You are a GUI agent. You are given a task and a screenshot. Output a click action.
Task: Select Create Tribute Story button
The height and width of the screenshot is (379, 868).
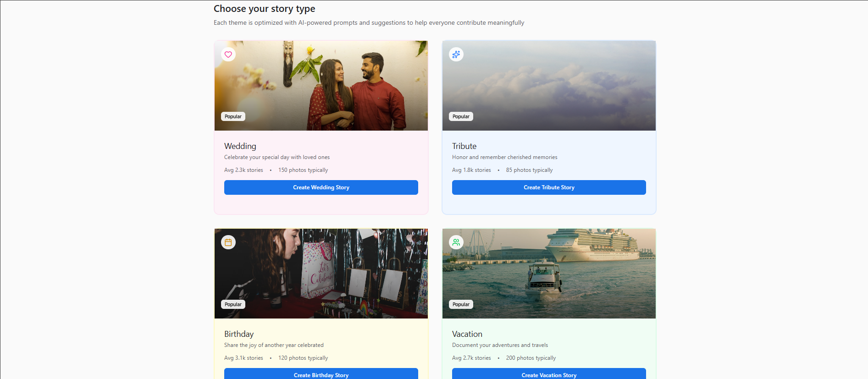point(549,187)
